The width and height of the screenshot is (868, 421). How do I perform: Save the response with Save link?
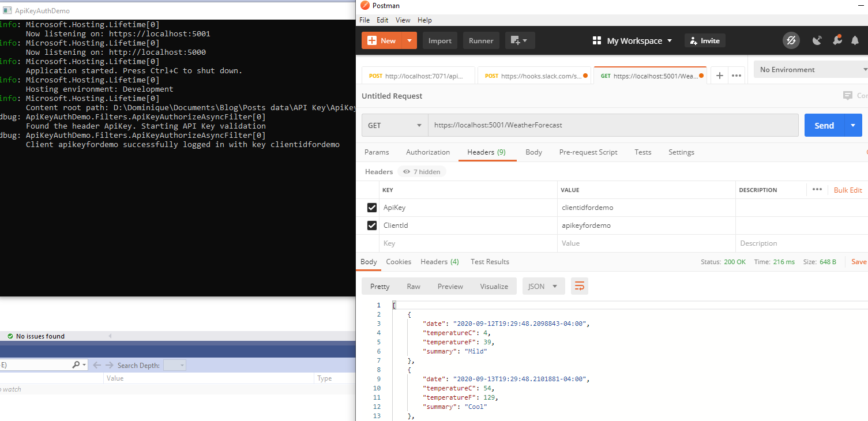(859, 262)
